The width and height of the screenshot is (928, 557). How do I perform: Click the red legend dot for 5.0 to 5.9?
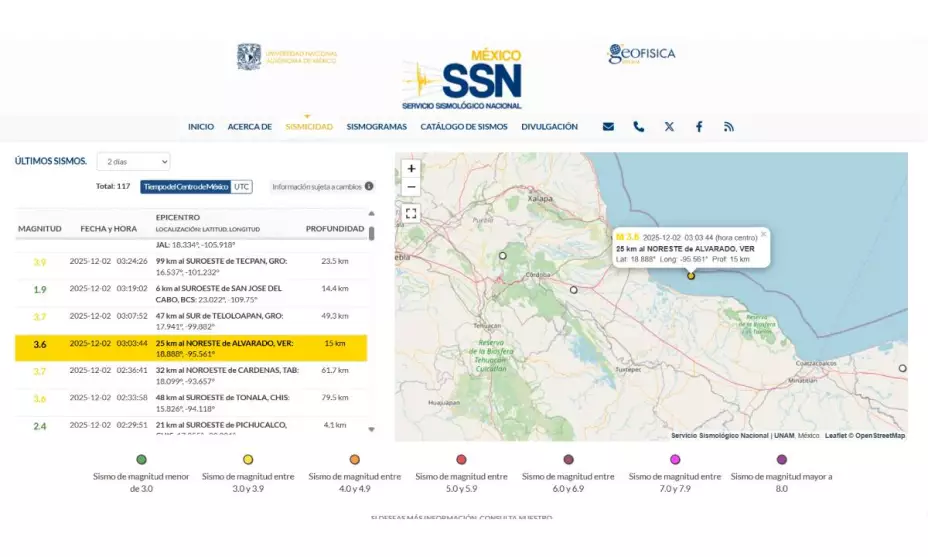(462, 459)
